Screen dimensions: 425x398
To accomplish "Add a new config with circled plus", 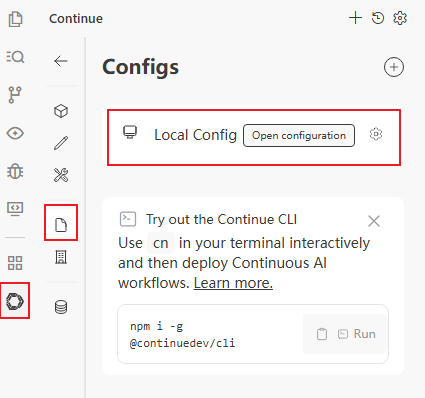I will (394, 67).
